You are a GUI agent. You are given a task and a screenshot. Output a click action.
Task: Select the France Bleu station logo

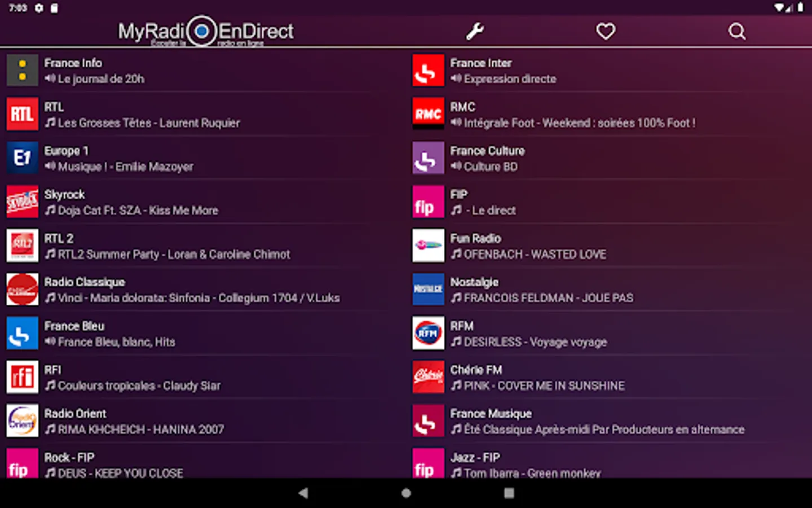(23, 333)
